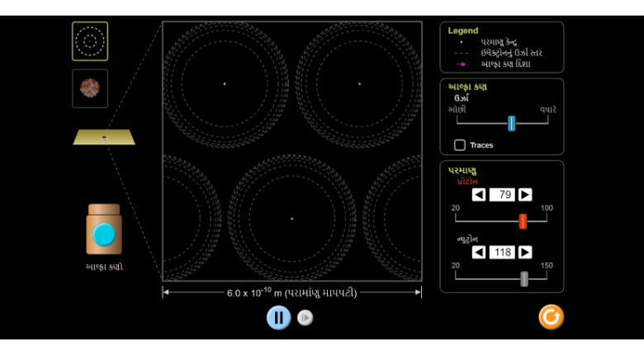Screen dimensions: 644x355
Task: Step the simulation forward one frame
Action: click(x=305, y=318)
